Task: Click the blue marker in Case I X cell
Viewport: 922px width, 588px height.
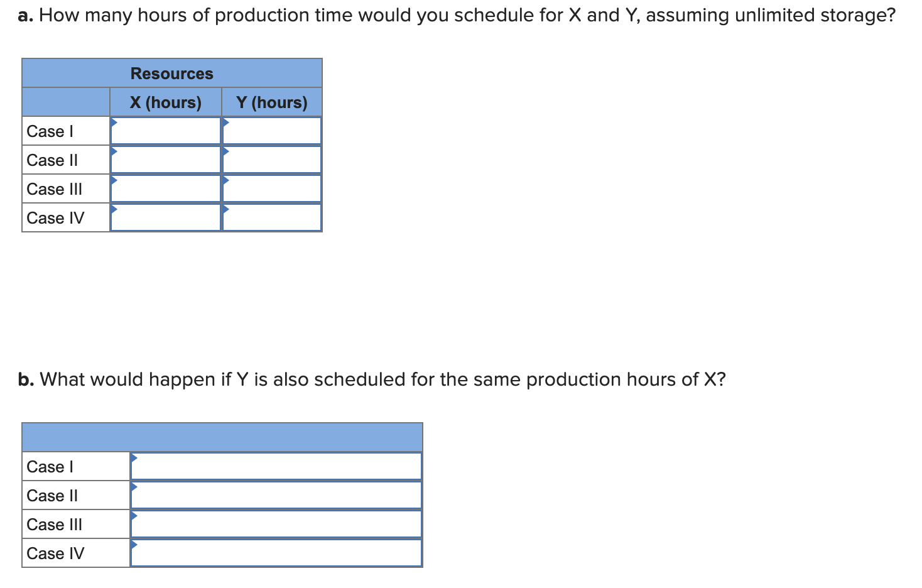Action: [x=114, y=123]
